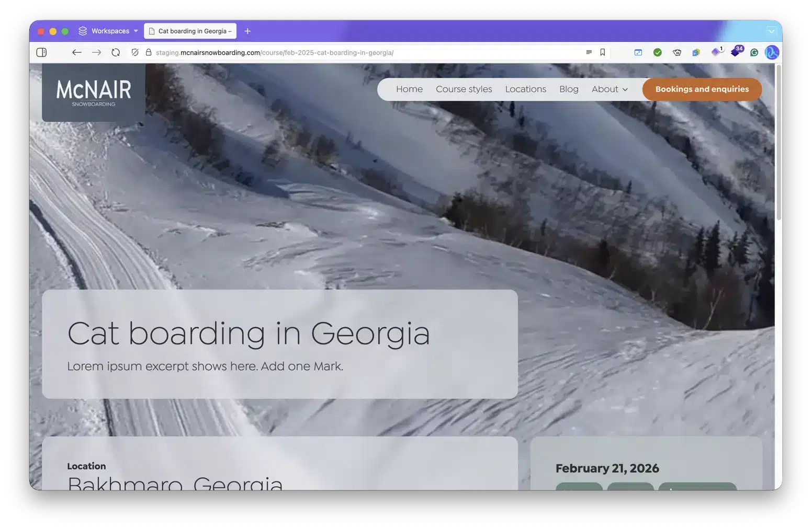812x529 pixels.
Task: Go to the Locations page
Action: (525, 89)
